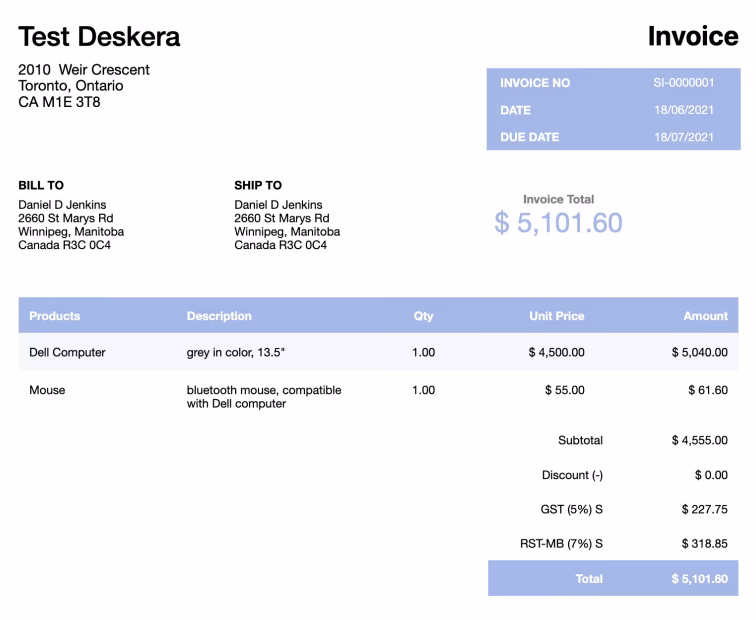756x620 pixels.
Task: Select the Dell Computer product row
Action: tap(67, 352)
